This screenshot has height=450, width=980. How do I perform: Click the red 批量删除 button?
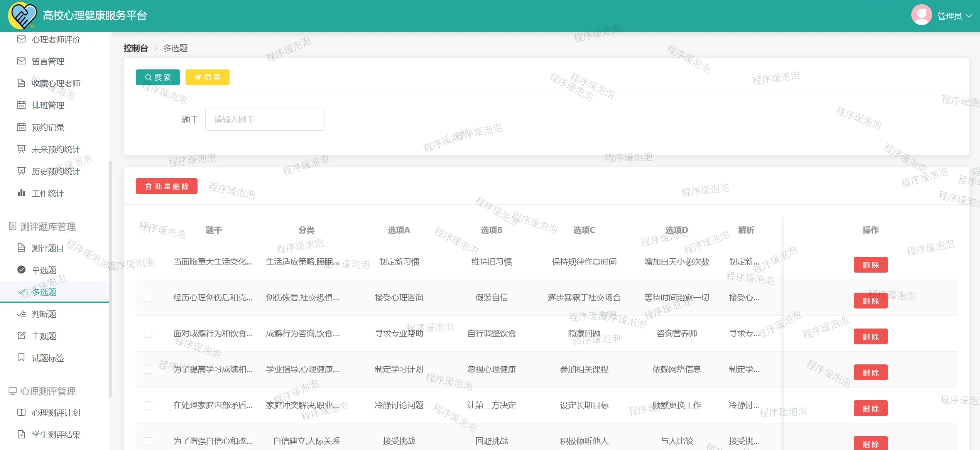click(x=167, y=186)
